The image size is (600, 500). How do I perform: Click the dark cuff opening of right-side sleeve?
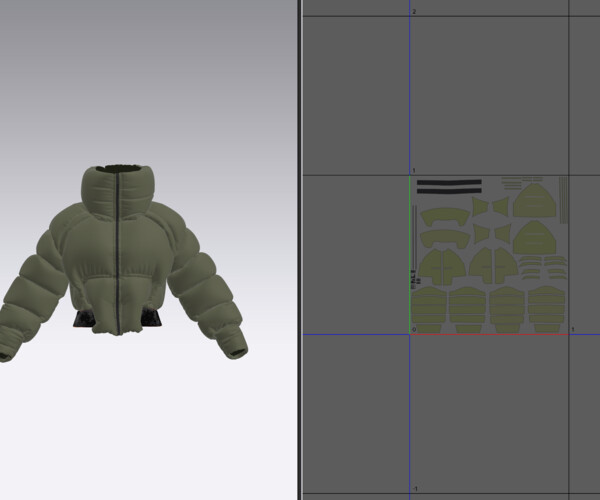click(237, 353)
